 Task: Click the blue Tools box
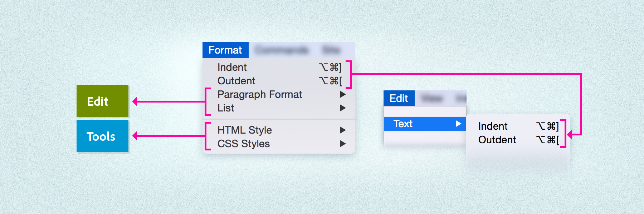102,136
